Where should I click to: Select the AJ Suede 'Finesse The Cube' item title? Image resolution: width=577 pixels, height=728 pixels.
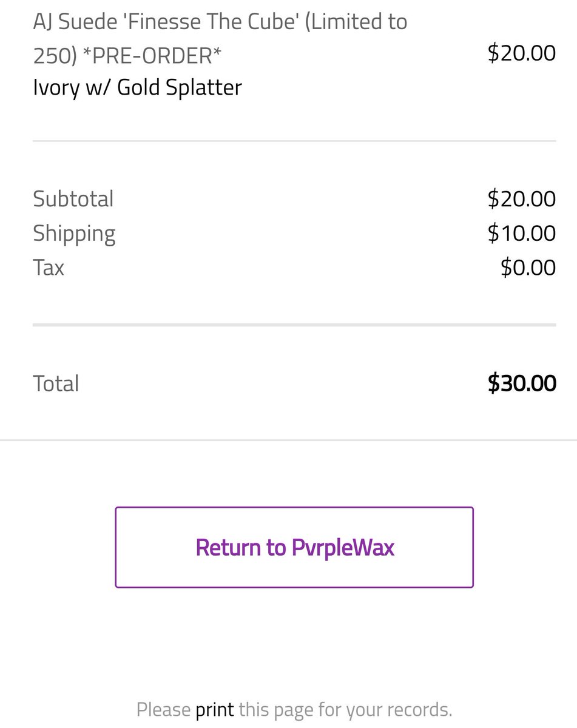point(220,39)
